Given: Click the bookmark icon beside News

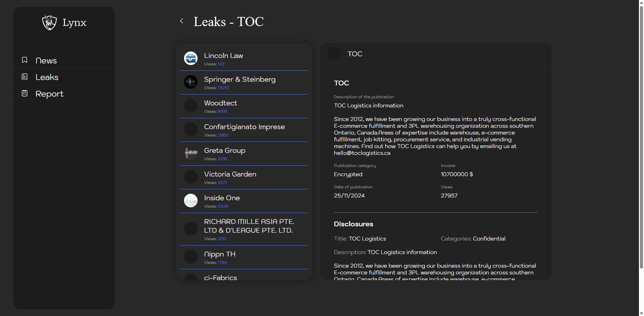Looking at the screenshot, I should (x=25, y=60).
